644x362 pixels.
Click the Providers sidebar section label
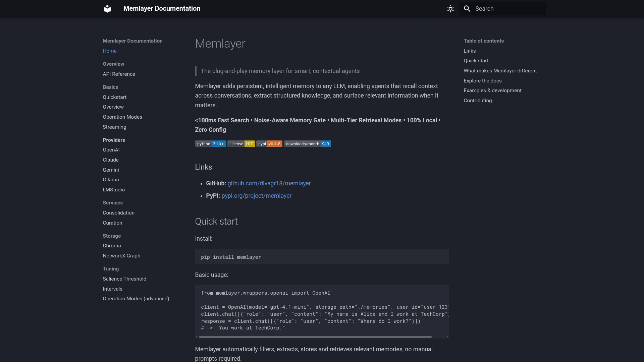point(114,140)
